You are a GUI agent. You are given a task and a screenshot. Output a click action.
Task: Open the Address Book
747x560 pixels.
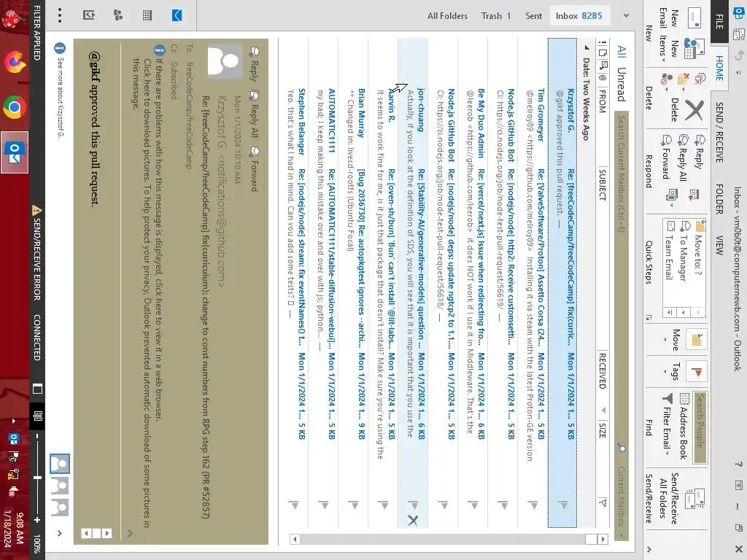[683, 427]
